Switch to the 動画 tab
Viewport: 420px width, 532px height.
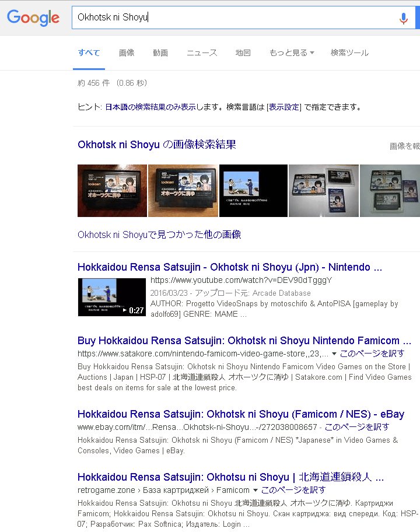tap(160, 53)
